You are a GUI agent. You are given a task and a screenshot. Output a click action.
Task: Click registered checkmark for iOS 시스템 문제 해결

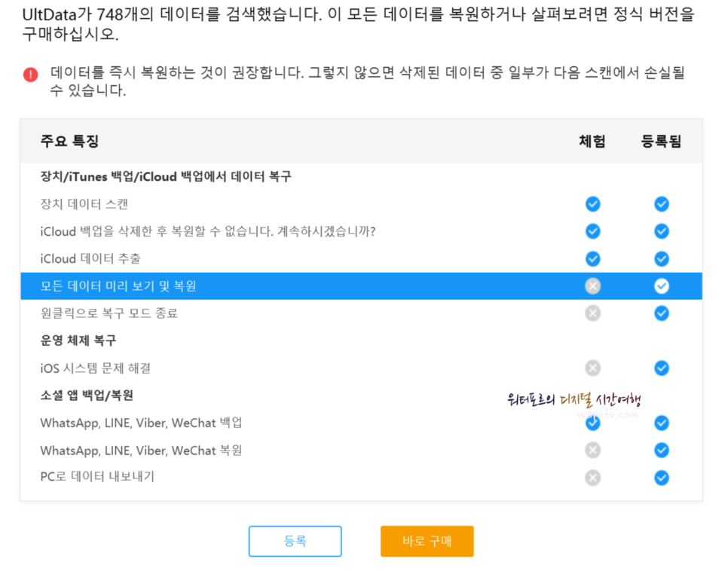pos(661,368)
